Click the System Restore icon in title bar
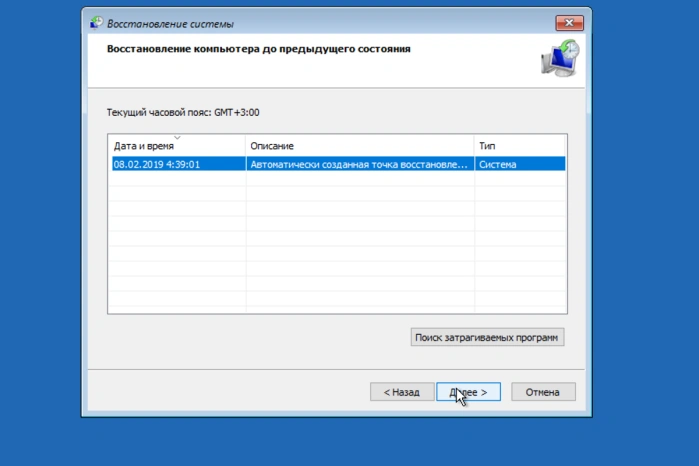This screenshot has width=699, height=466. coord(96,23)
